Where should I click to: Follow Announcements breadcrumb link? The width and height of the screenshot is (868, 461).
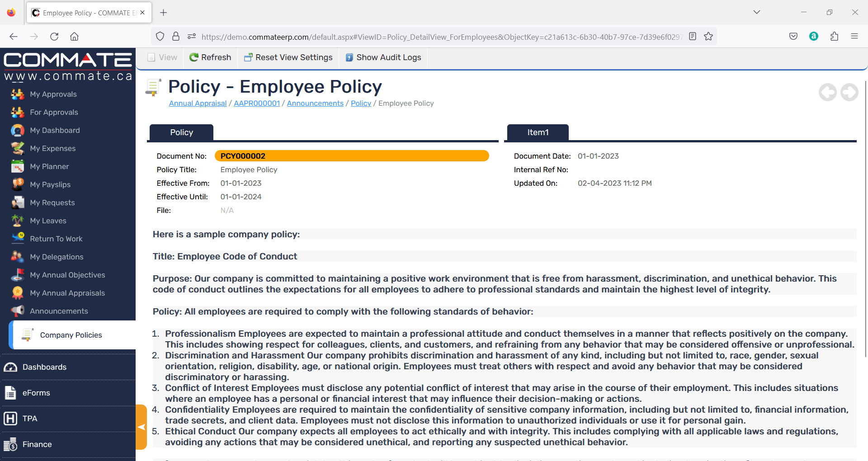click(x=315, y=103)
